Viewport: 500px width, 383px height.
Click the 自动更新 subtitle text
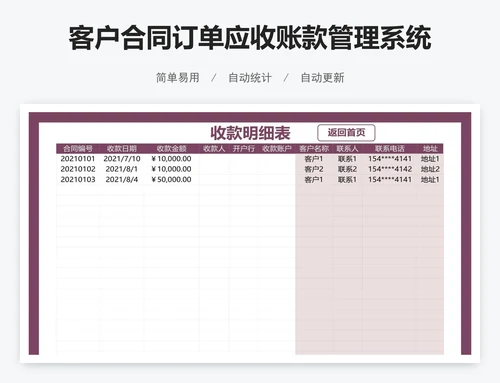pyautogui.click(x=322, y=78)
